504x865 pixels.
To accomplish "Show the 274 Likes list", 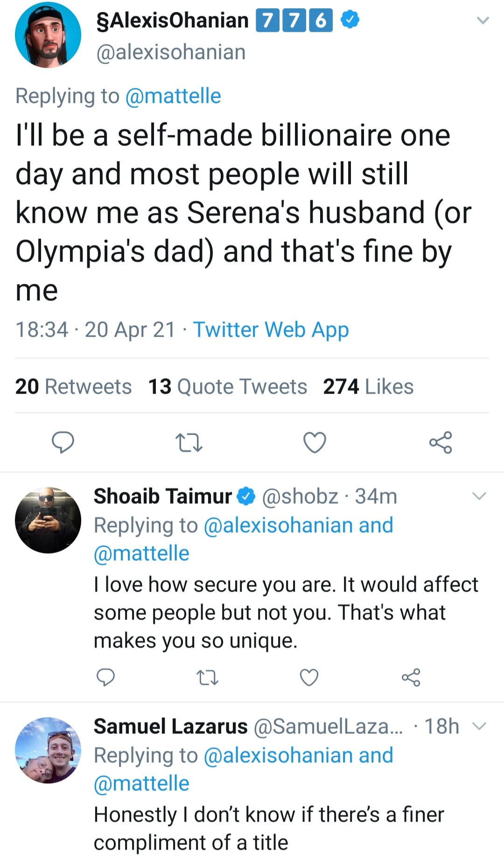I will (368, 387).
